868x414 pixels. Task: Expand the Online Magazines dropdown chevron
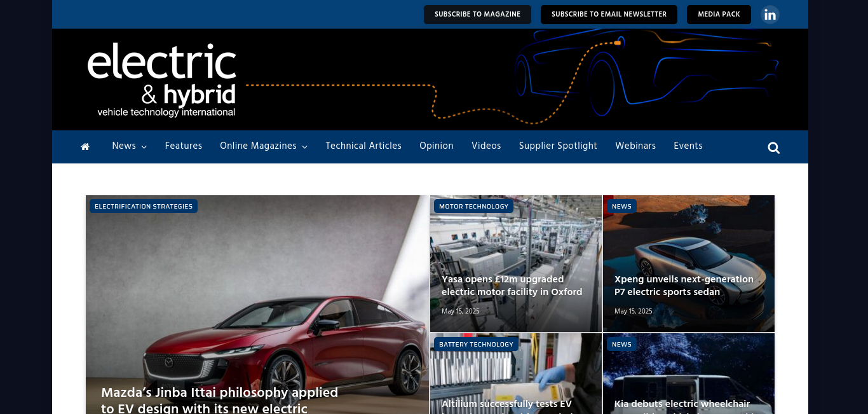click(x=304, y=147)
